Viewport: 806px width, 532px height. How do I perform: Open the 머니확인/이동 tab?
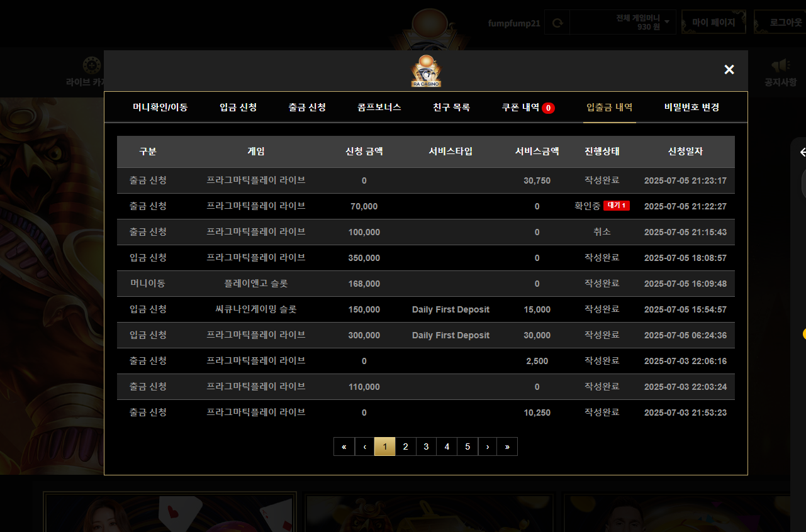click(160, 108)
